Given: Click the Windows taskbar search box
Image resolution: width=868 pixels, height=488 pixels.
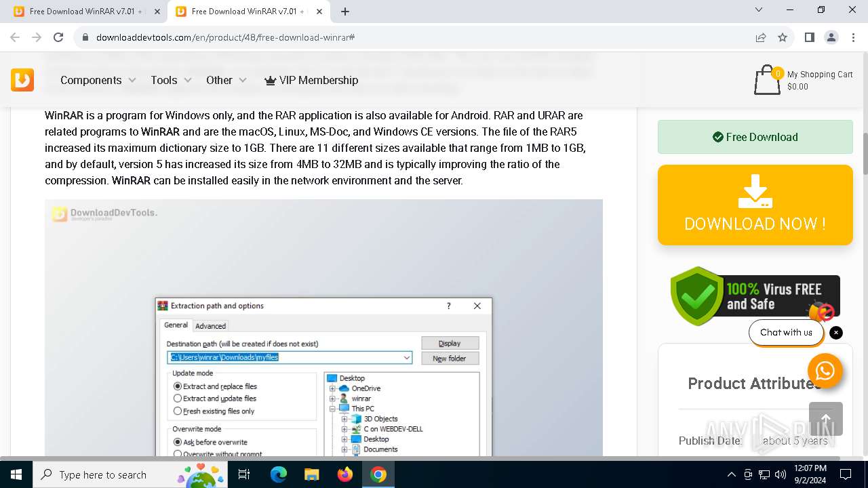Looking at the screenshot, I should (130, 474).
